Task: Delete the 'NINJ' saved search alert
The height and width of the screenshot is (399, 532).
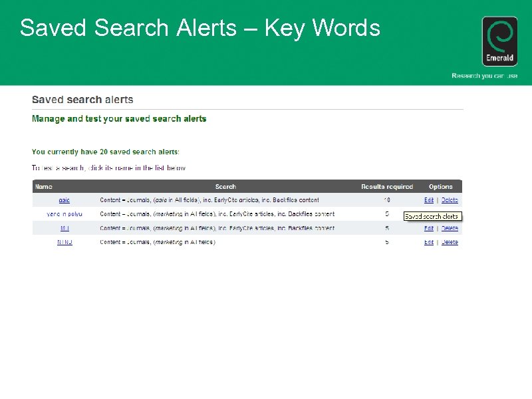Action: [450, 242]
